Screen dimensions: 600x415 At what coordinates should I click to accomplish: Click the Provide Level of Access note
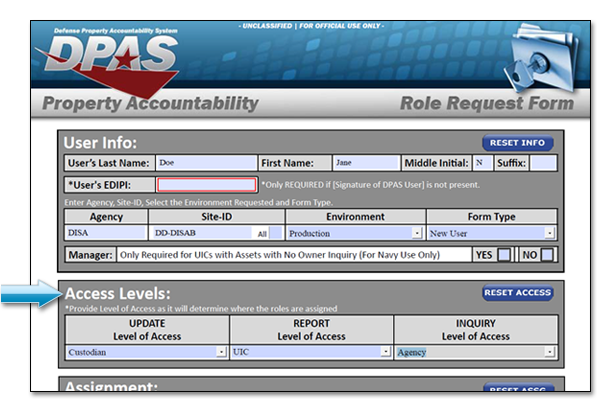pyautogui.click(x=201, y=309)
